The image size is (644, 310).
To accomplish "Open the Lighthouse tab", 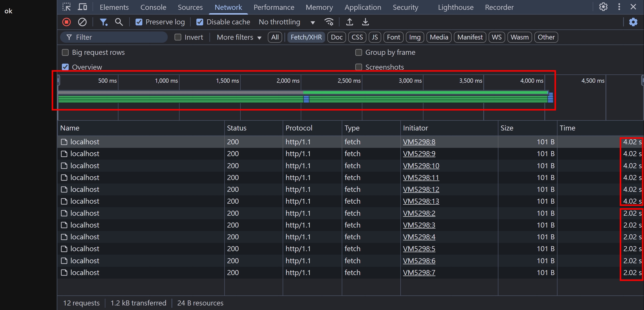I will 456,7.
